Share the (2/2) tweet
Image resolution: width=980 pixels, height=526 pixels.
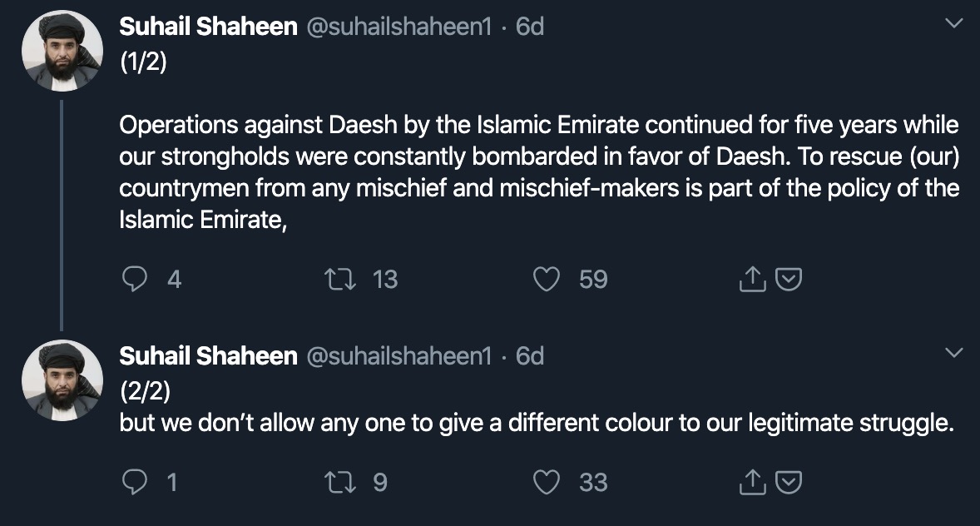click(750, 482)
